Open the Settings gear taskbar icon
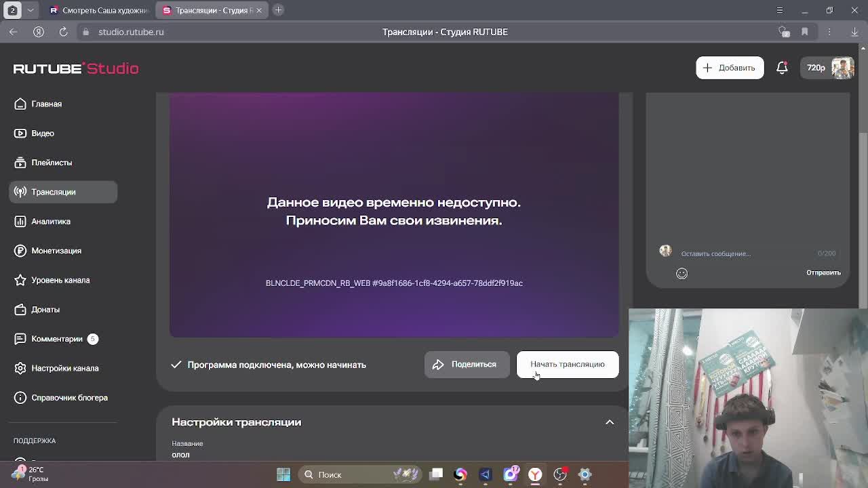868x488 pixels. click(585, 474)
